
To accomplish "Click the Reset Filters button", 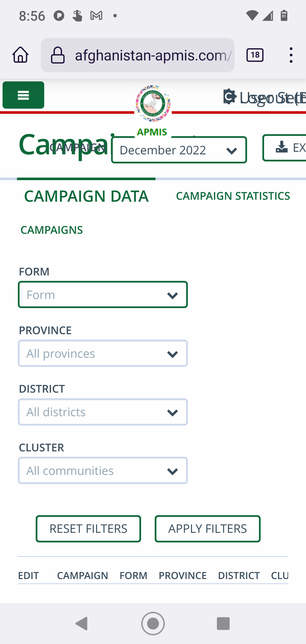I will tap(88, 529).
